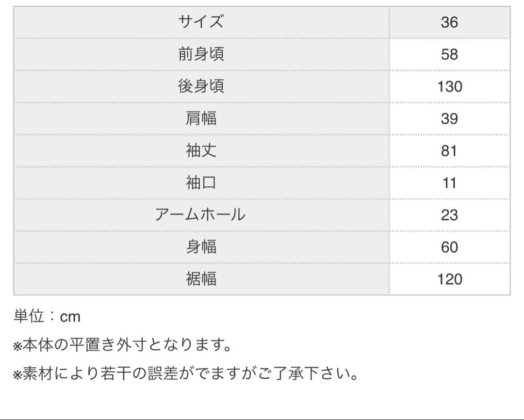Viewport: 524px width, 420px height.
Task: Click the 裾幅 row label
Action: click(201, 279)
